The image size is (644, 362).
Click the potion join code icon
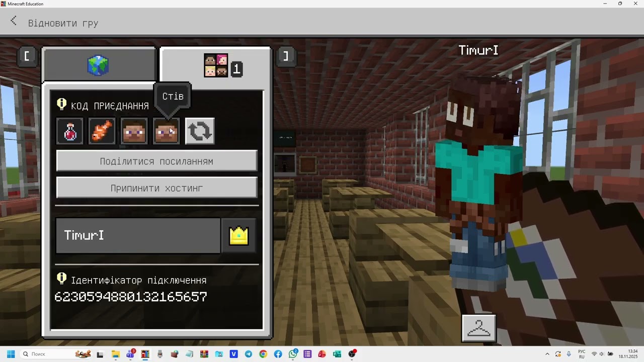click(x=70, y=131)
